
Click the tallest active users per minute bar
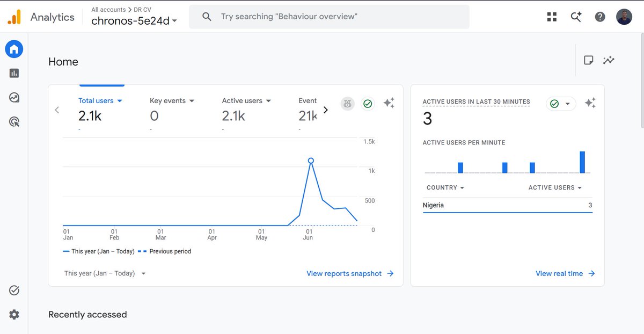tap(582, 162)
